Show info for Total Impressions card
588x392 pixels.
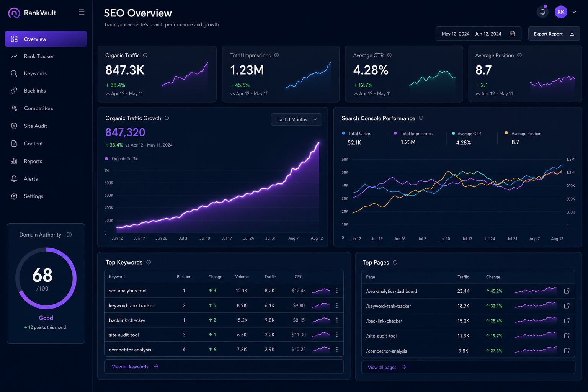click(276, 55)
